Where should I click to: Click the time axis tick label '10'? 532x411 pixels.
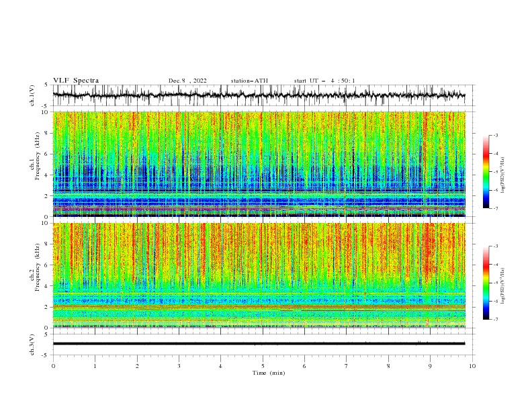coord(472,366)
